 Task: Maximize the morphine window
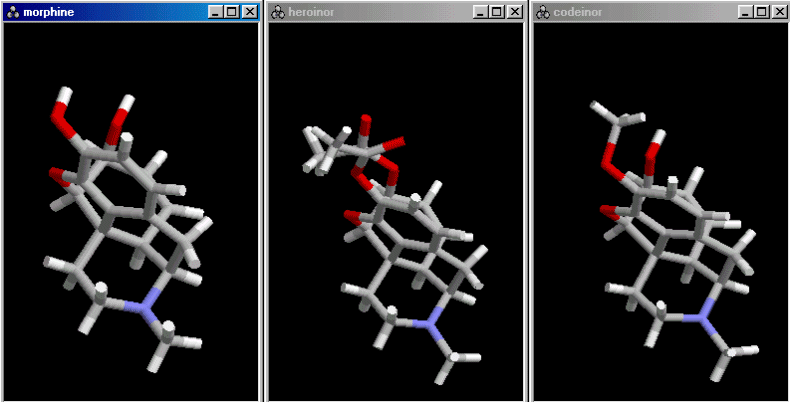[232, 12]
